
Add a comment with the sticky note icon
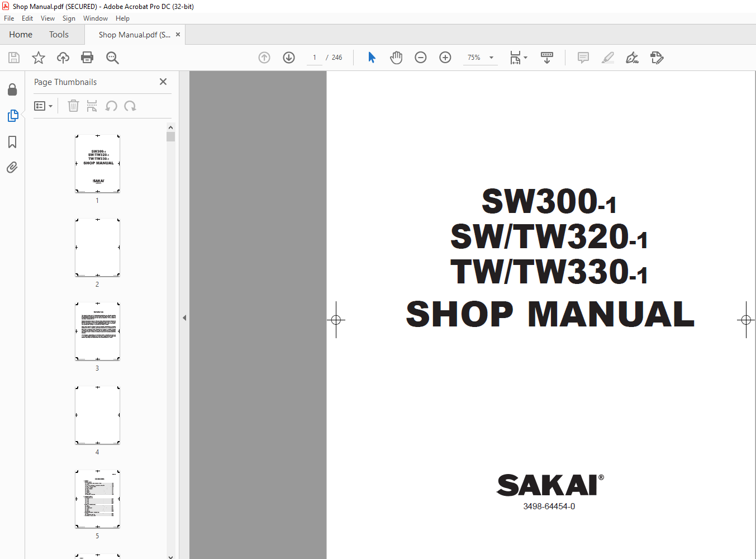(583, 58)
